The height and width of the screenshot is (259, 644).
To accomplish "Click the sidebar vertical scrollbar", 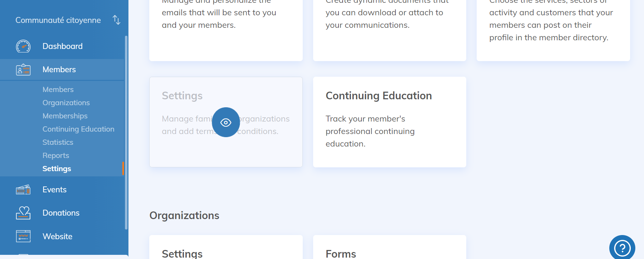I will (126, 132).
